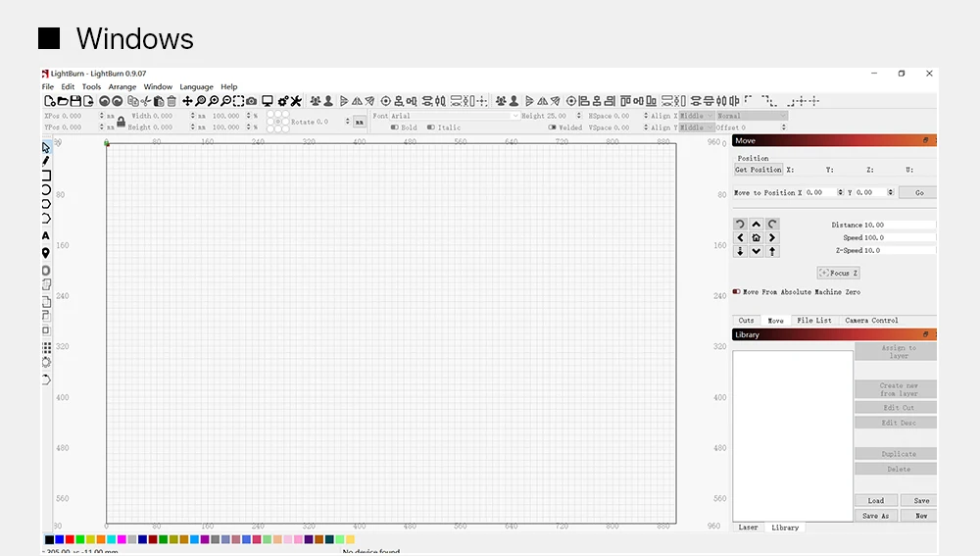980x556 pixels.
Task: Select the Text tool (letter A)
Action: (x=46, y=235)
